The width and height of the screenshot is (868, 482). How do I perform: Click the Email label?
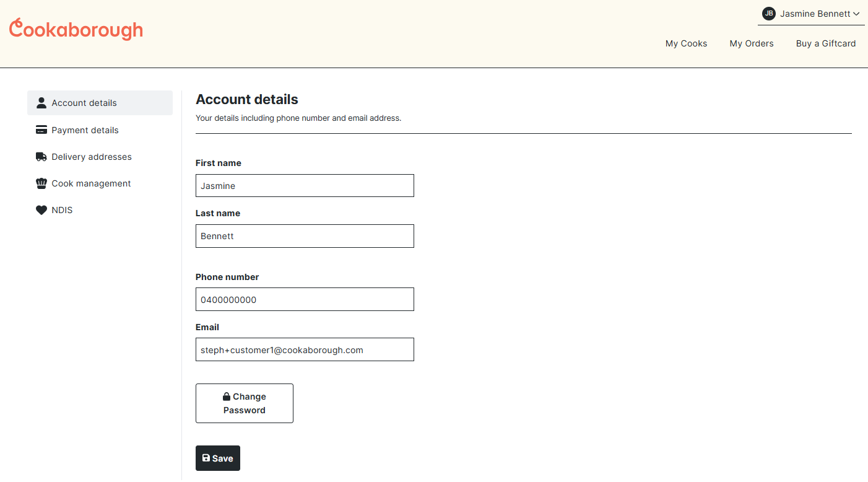(207, 327)
